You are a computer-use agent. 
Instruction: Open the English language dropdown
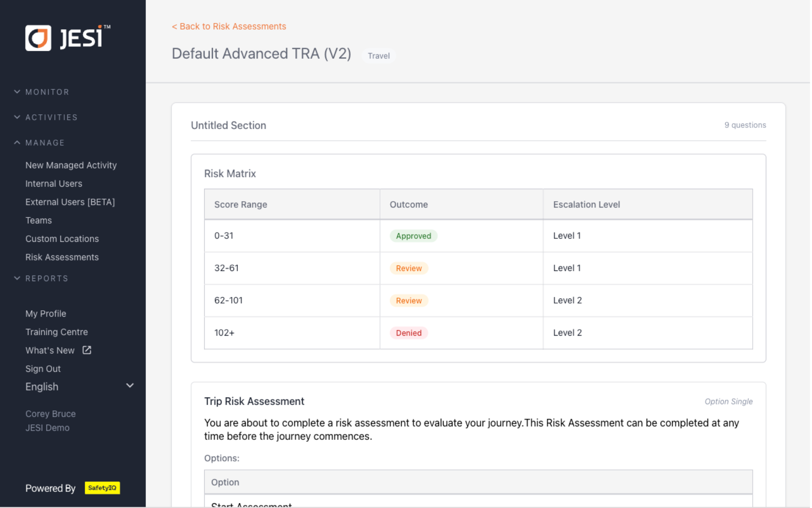pos(80,387)
